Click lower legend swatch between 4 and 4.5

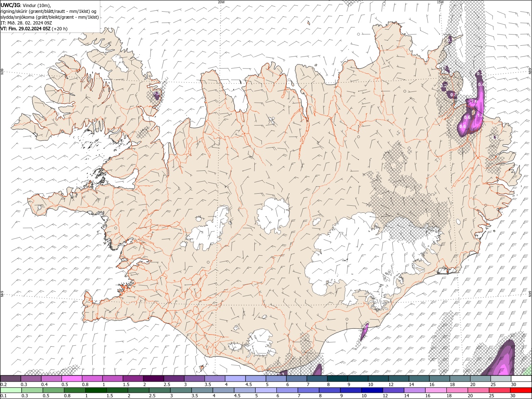pos(224,390)
